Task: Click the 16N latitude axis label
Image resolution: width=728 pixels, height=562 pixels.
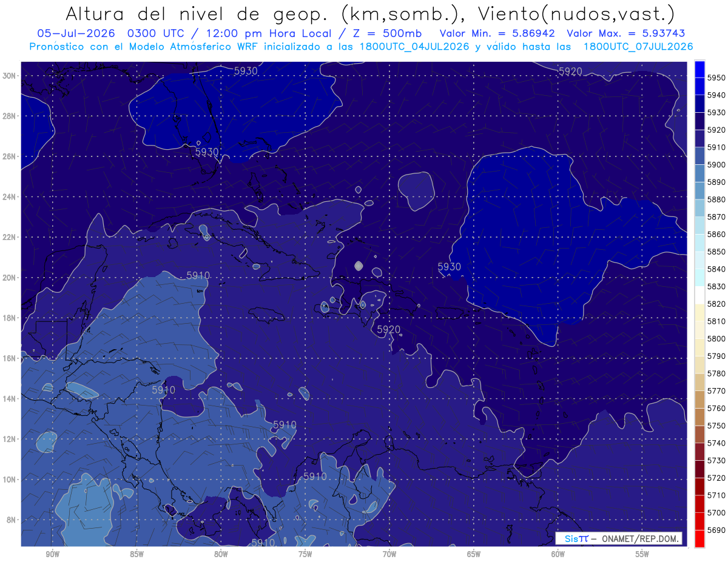Action: [x=9, y=358]
